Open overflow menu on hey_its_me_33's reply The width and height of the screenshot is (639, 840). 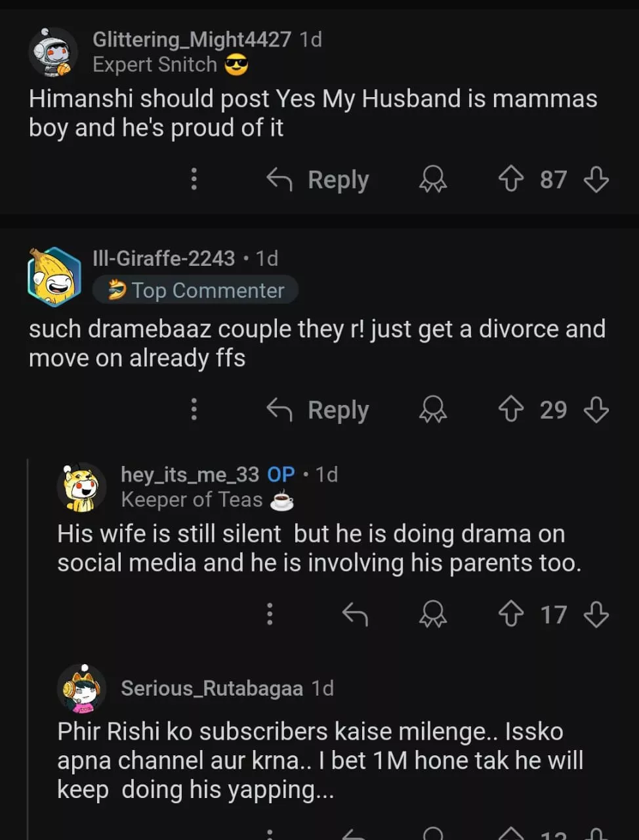(x=269, y=614)
